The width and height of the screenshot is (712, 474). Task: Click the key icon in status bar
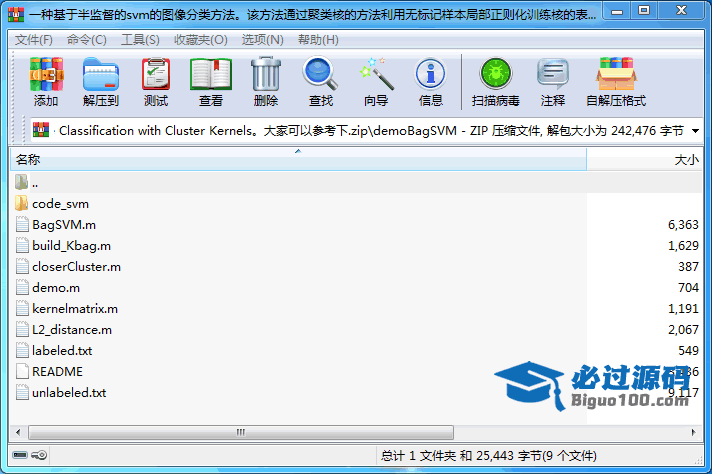tap(40, 455)
